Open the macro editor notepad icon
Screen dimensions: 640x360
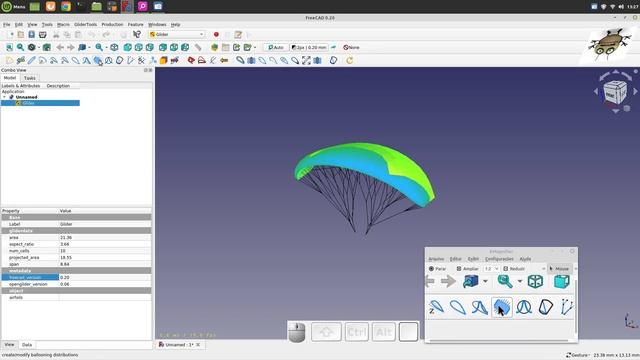click(238, 35)
